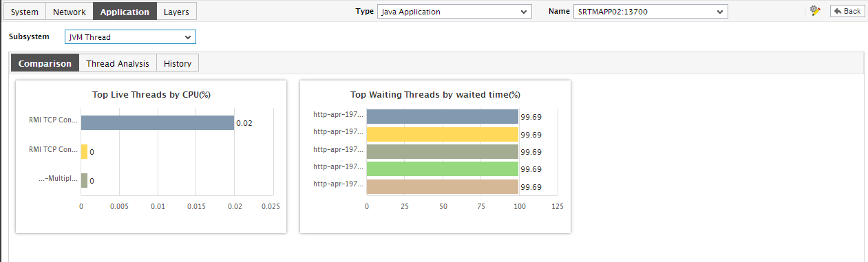Switch to the System tab
The image size is (868, 262).
pos(25,12)
